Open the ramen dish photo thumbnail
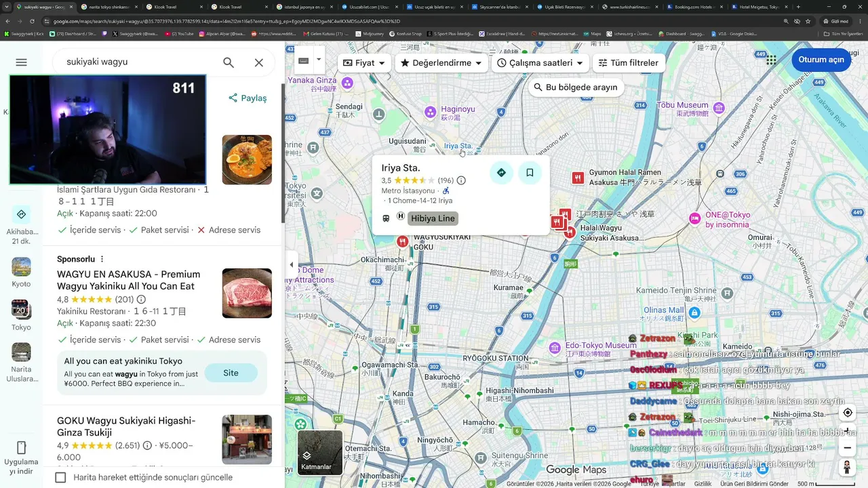Screen dimensions: 868x488 click(x=247, y=160)
